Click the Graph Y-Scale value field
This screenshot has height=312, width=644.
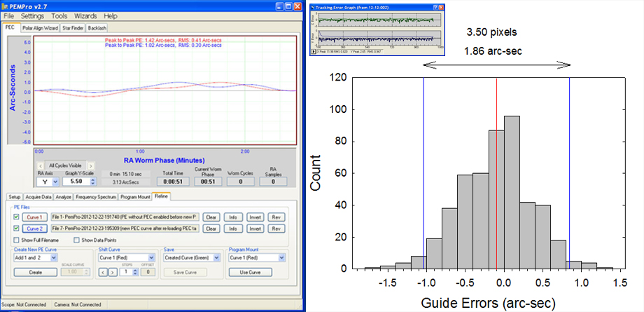coord(76,181)
